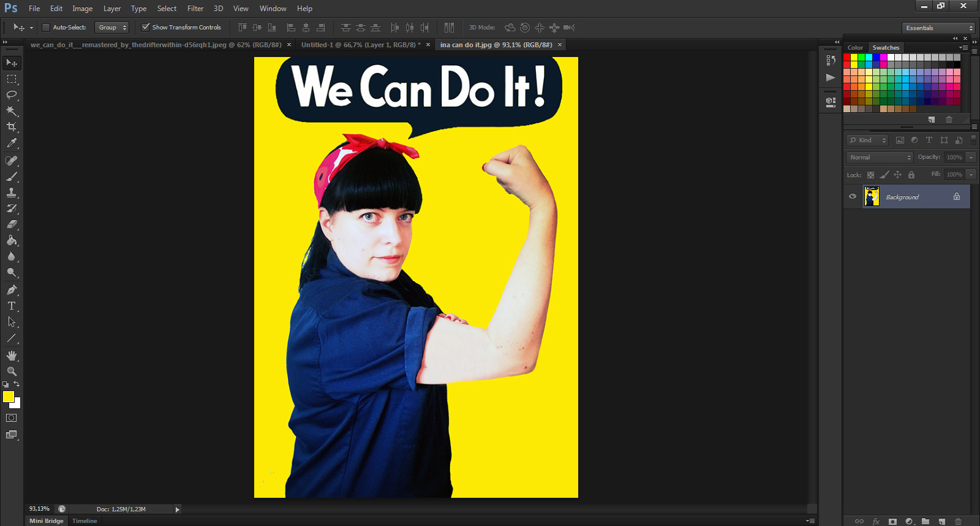Open the 3D panel cube icon
Screen dimensions: 980x526
click(831, 102)
